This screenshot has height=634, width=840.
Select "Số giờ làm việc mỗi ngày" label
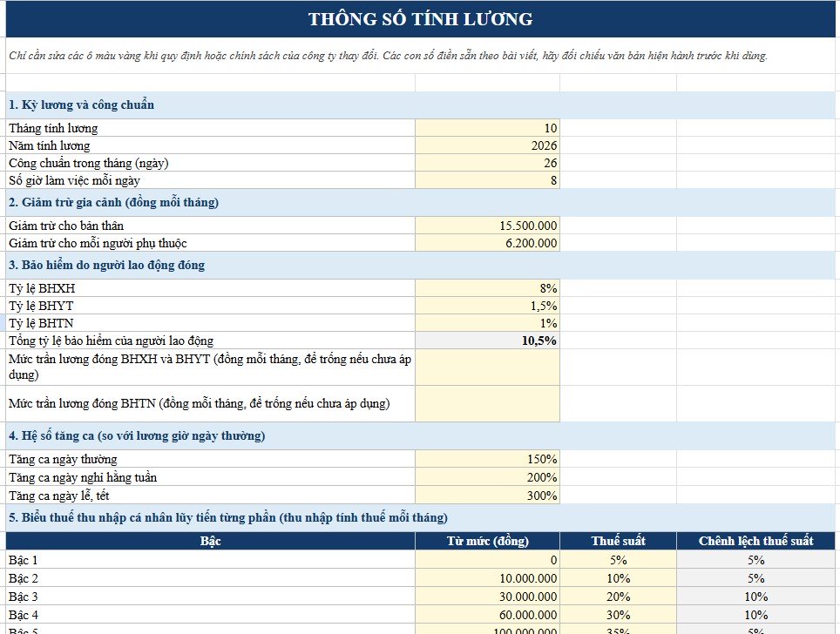211,180
